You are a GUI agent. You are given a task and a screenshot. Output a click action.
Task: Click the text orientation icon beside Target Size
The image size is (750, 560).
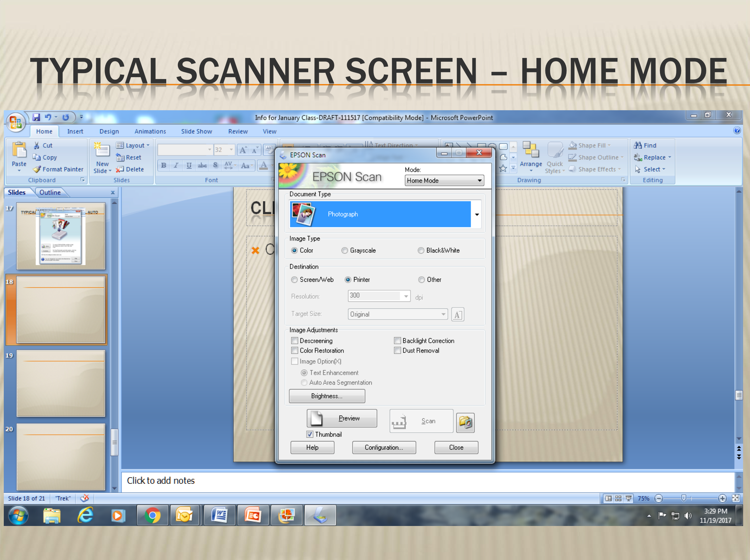457,315
